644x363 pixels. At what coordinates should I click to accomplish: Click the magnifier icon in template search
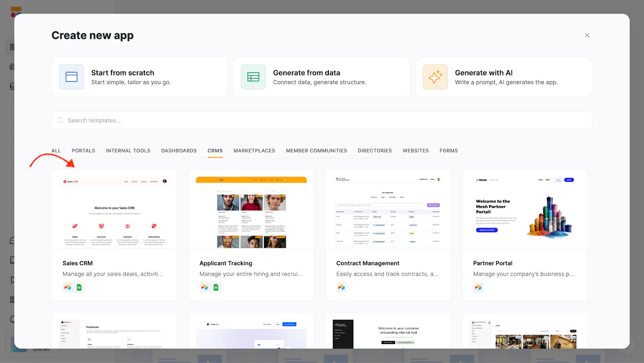60,120
